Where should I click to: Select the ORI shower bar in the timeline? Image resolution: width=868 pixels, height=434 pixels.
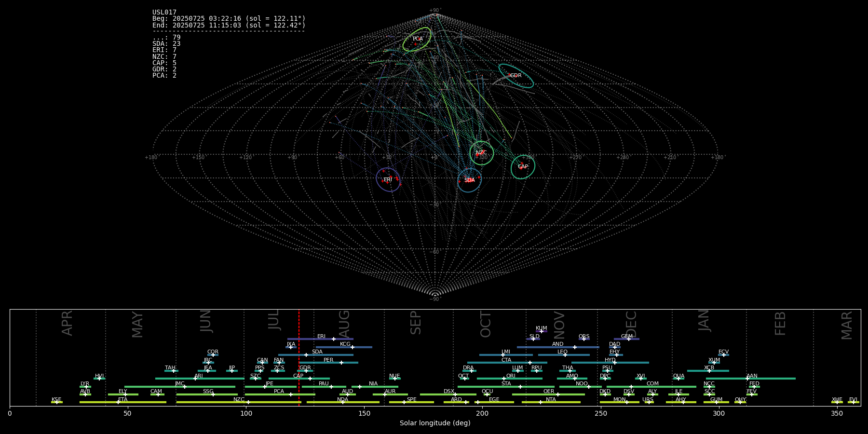click(510, 379)
